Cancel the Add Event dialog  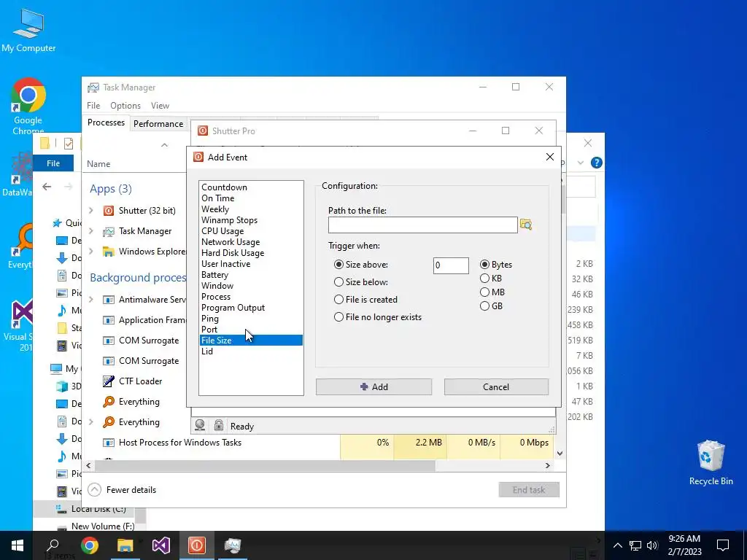(496, 386)
